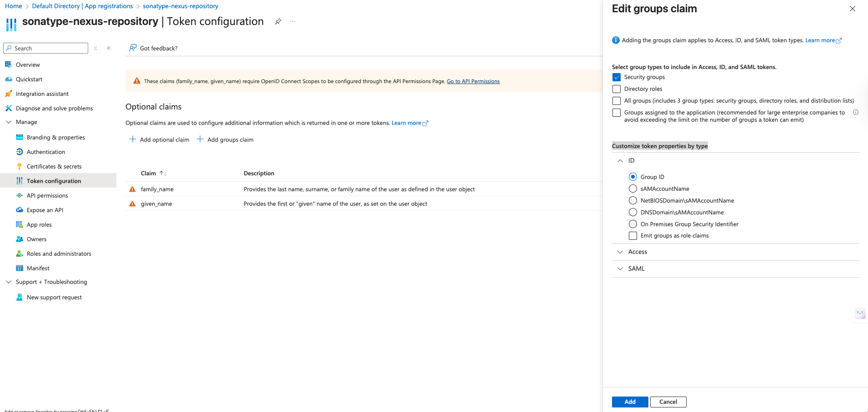Open Certificates & secrets in the sidebar

click(55, 166)
